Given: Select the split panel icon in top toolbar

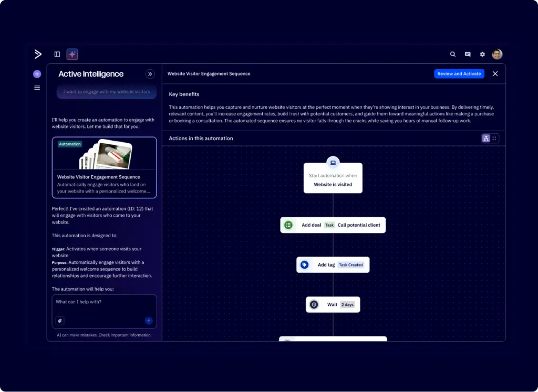Looking at the screenshot, I should click(57, 54).
